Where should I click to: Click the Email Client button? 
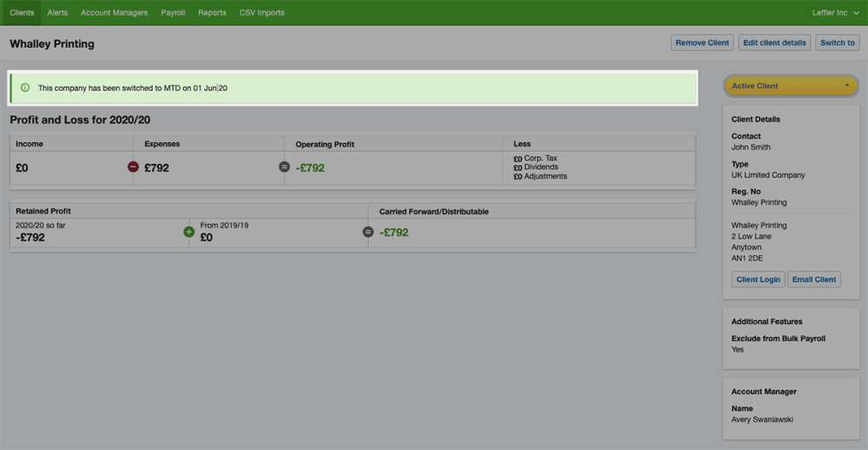(814, 279)
